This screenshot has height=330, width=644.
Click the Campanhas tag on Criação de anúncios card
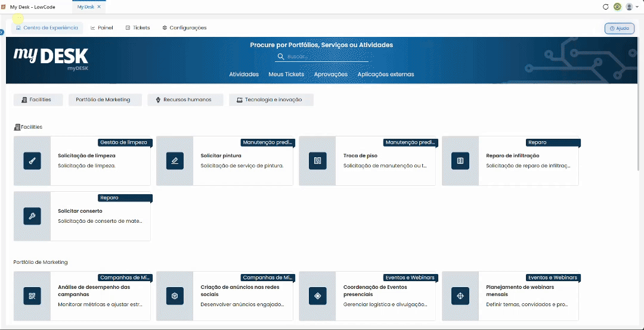point(268,278)
